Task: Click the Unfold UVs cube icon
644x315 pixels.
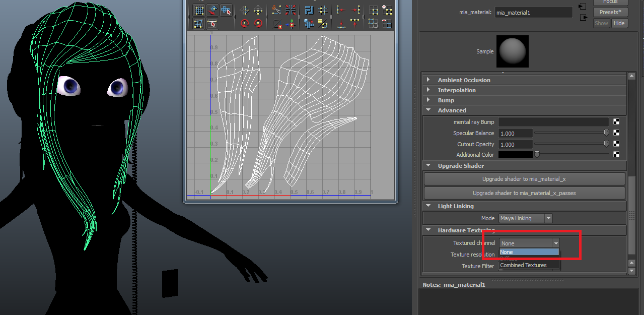Action: (x=309, y=23)
